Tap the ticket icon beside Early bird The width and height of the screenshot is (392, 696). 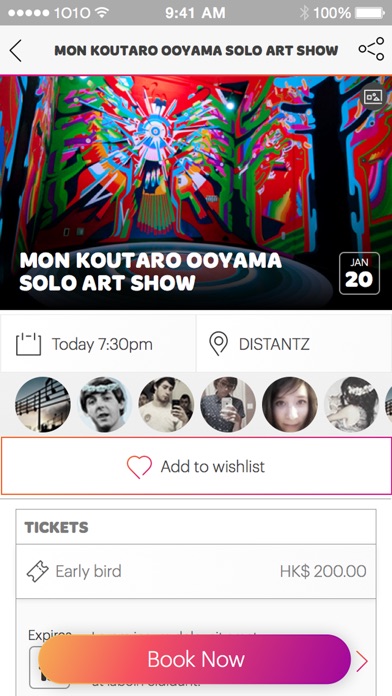point(37,571)
